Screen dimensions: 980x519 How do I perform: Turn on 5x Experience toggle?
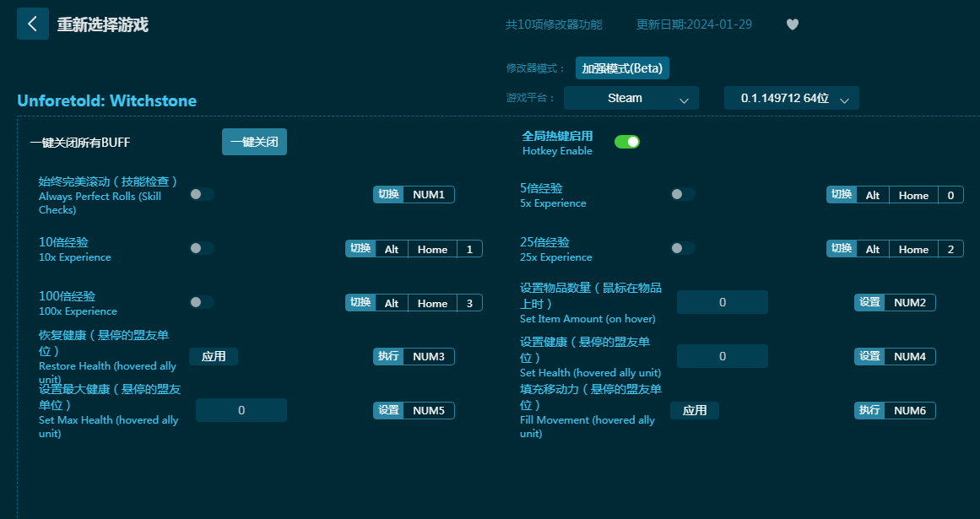click(x=683, y=194)
